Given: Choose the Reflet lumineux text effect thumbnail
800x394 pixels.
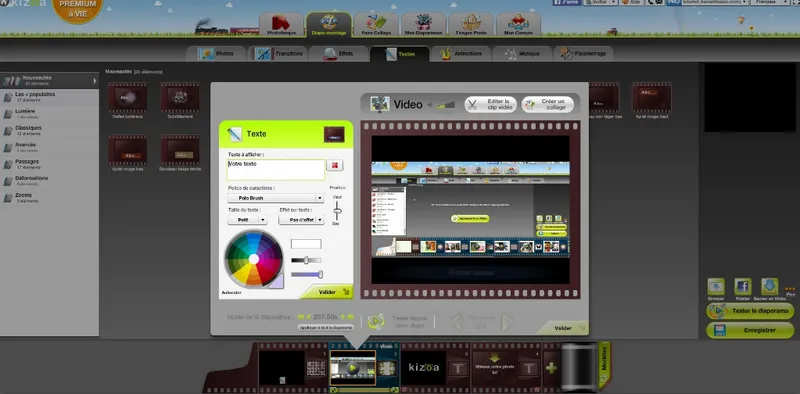Looking at the screenshot, I should 128,97.
